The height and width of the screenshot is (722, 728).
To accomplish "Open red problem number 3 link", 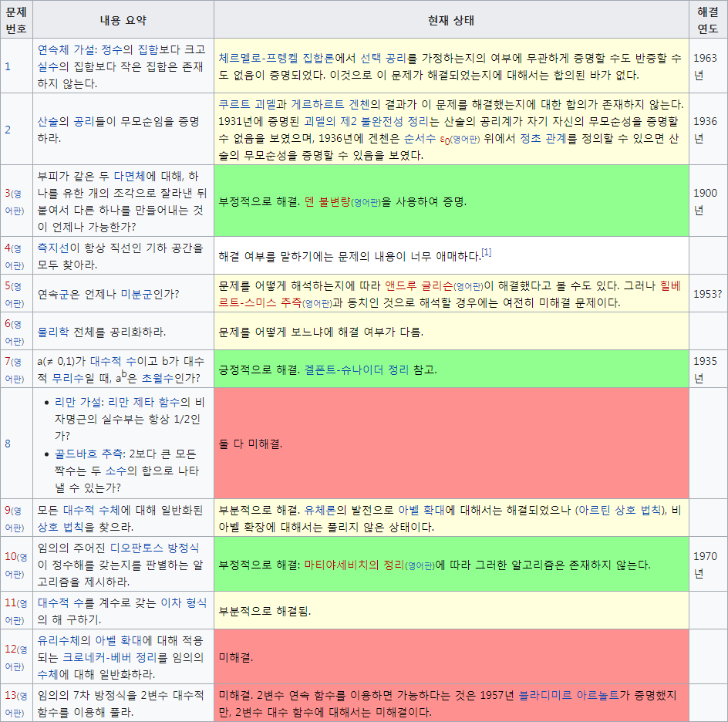I will coord(8,193).
